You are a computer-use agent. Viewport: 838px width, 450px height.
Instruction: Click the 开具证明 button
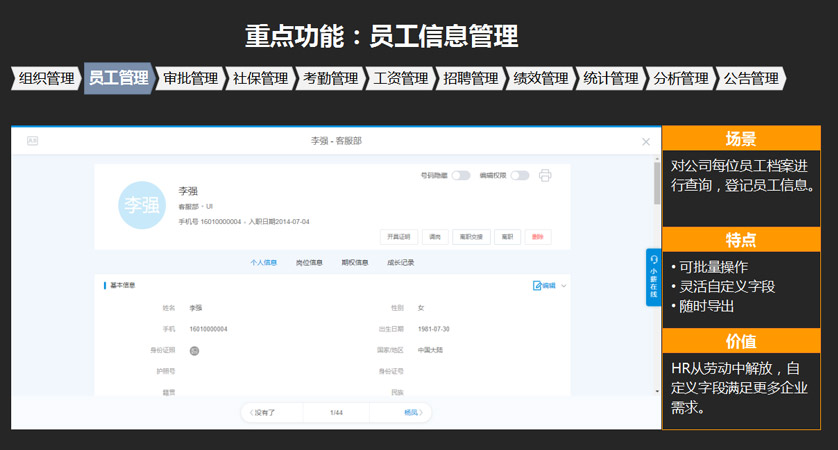point(399,237)
